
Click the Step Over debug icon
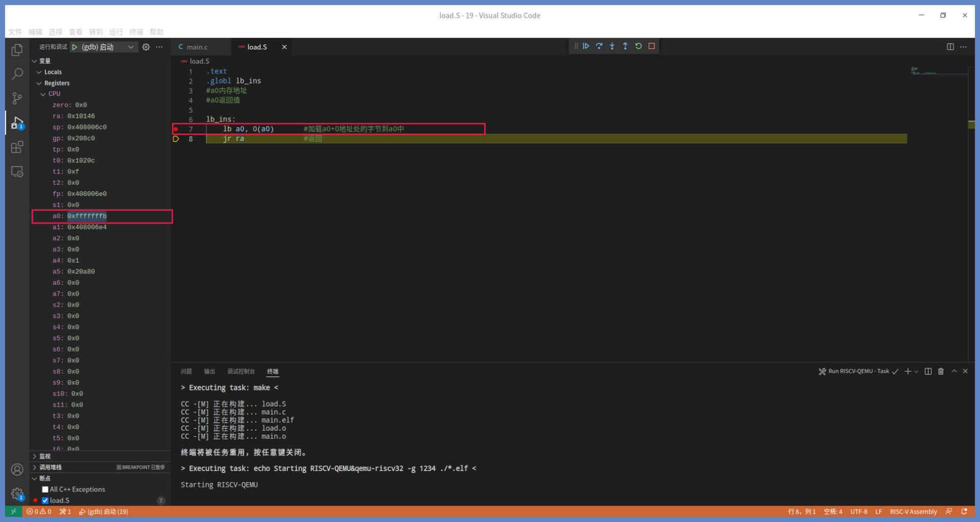(x=599, y=46)
